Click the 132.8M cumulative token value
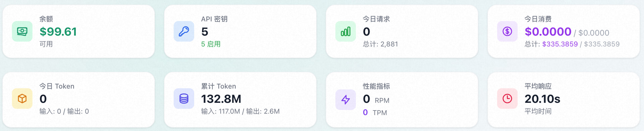The width and height of the screenshot is (644, 131). pyautogui.click(x=221, y=99)
